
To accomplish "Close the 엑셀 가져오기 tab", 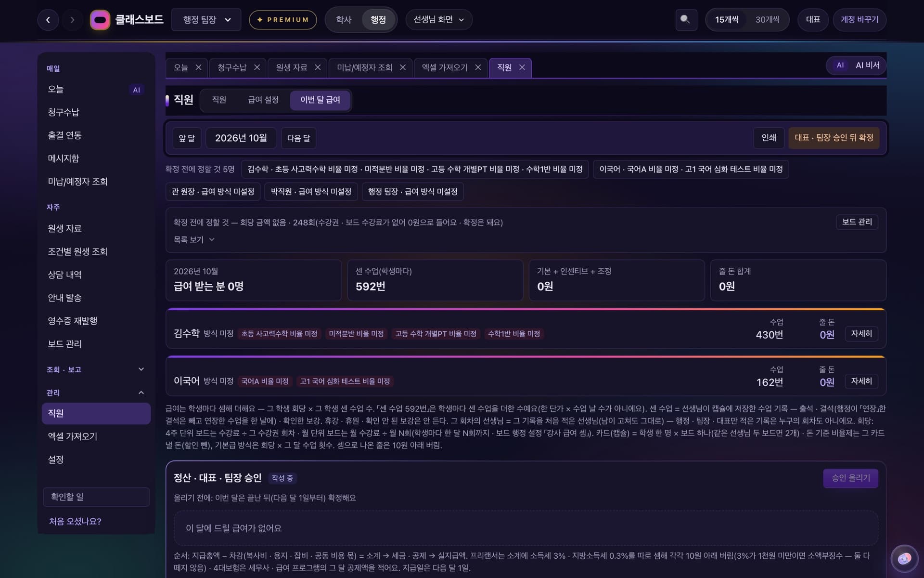I will 478,67.
